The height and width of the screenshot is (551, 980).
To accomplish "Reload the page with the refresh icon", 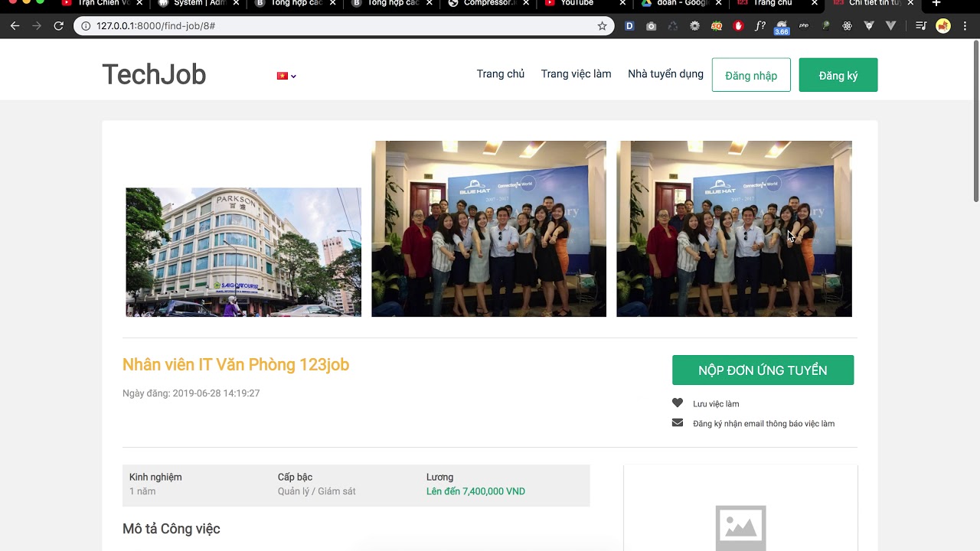I will [x=58, y=26].
